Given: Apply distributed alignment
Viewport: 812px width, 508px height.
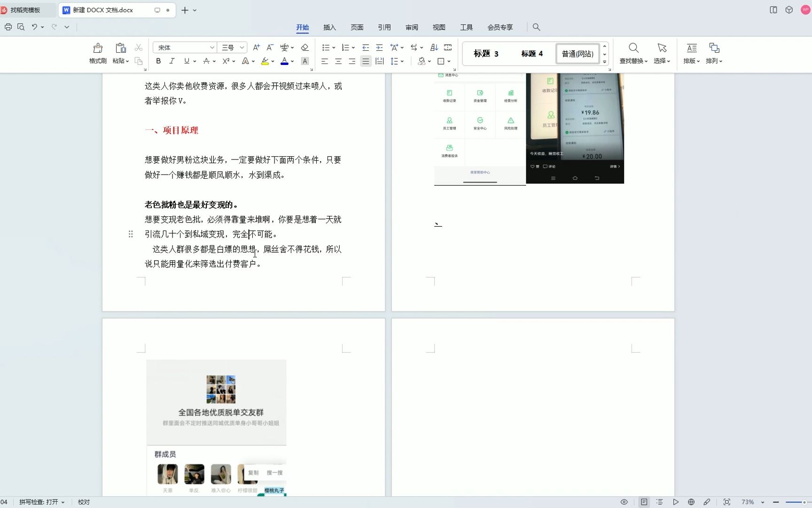Looking at the screenshot, I should [x=379, y=61].
